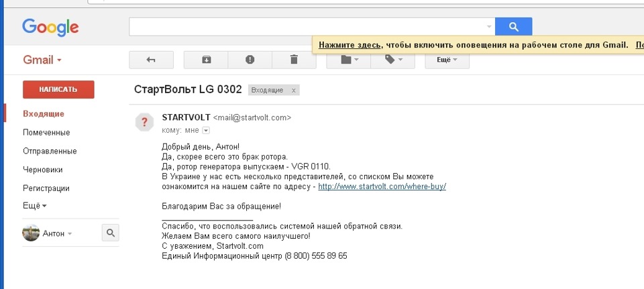Click the sender's question-mark avatar

[144, 122]
